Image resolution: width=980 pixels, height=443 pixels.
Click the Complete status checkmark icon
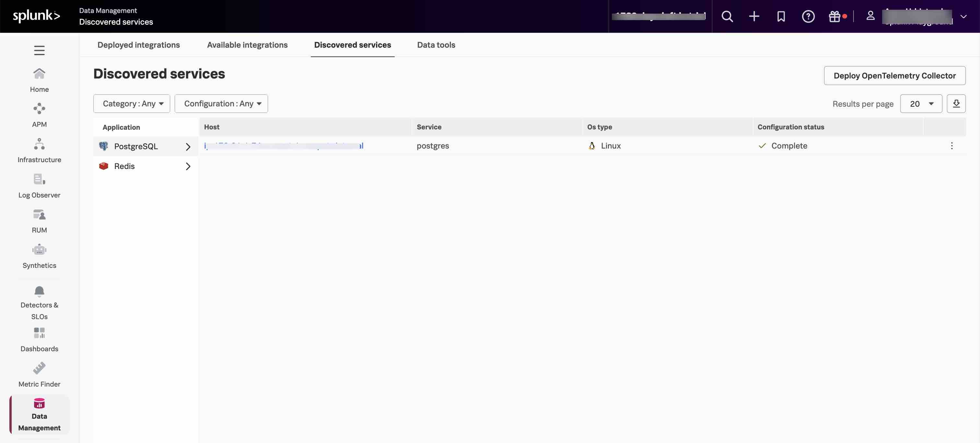(762, 146)
